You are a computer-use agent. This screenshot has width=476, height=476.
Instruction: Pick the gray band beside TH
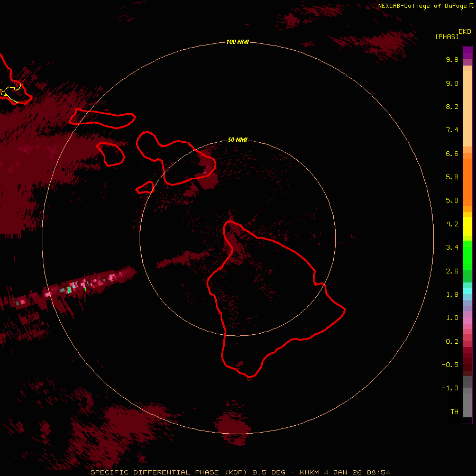pos(467,407)
